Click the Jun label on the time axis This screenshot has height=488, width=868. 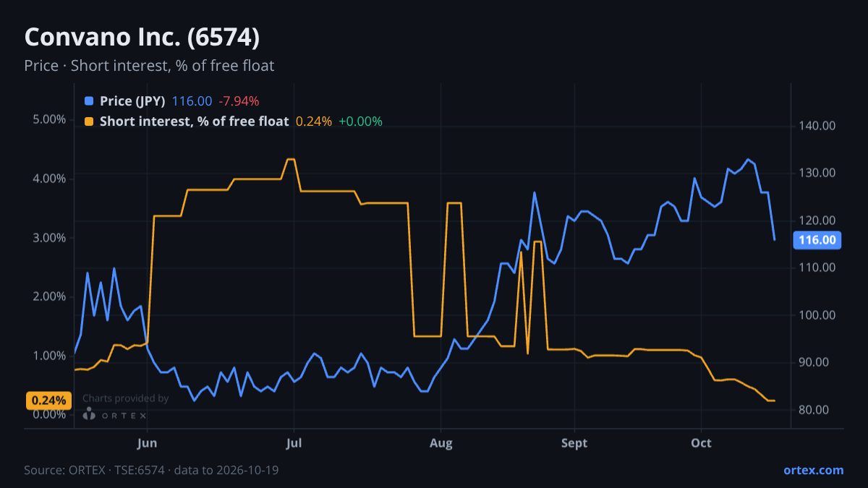click(x=147, y=442)
